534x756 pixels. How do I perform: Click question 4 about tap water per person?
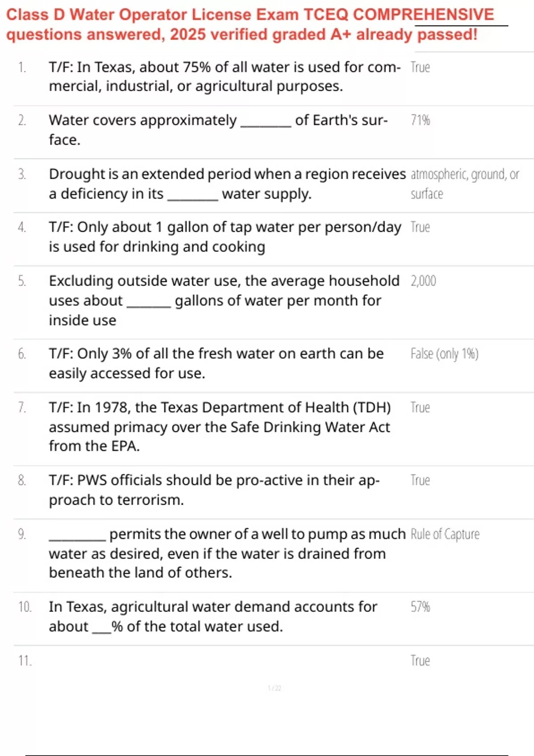click(225, 237)
